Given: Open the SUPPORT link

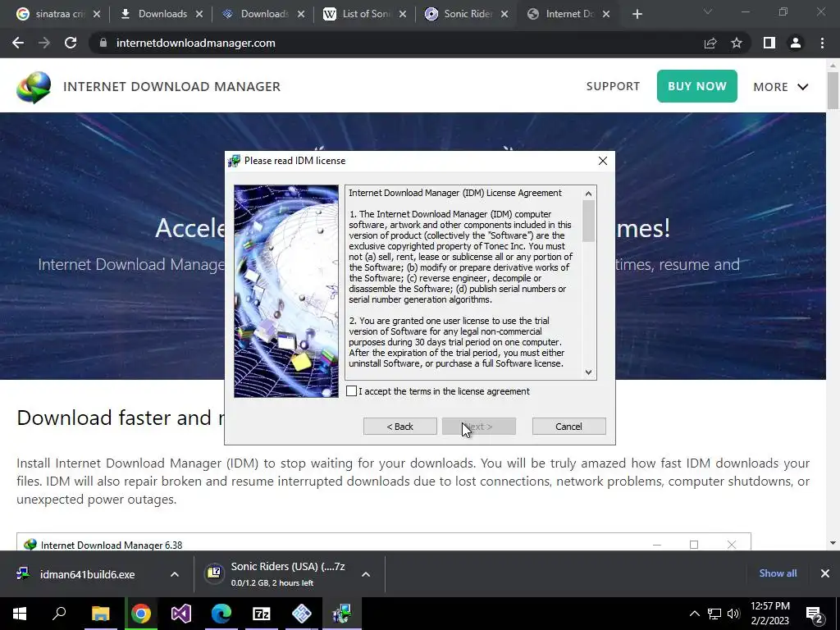Looking at the screenshot, I should pyautogui.click(x=613, y=86).
